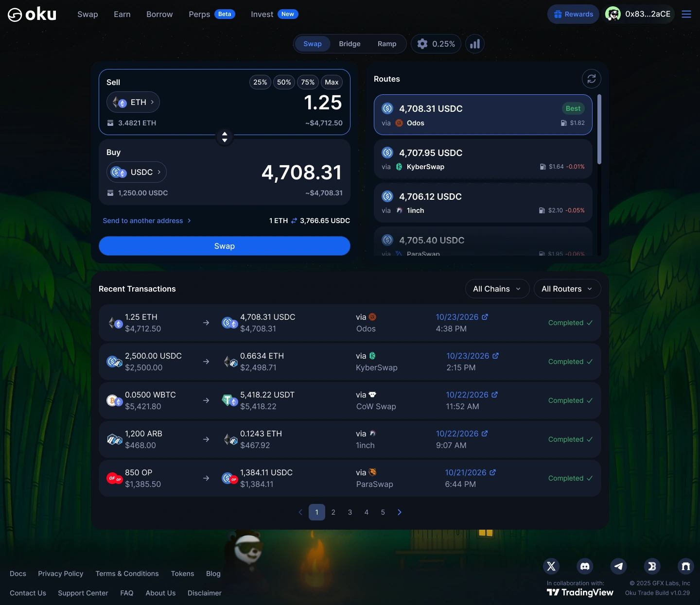Open the Support Center link
The width and height of the screenshot is (700, 605).
point(83,593)
